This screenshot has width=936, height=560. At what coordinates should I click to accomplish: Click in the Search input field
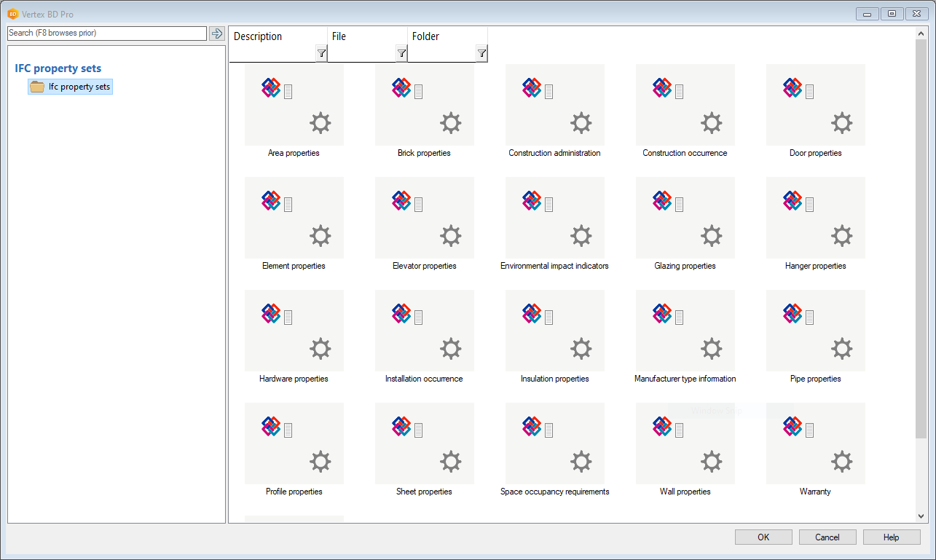pos(106,33)
